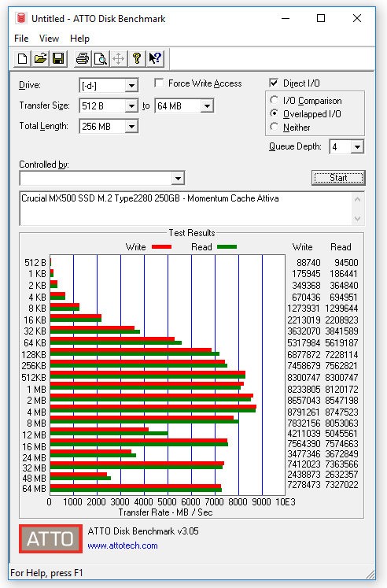
Task: Click the New document toolbar icon
Action: coord(23,58)
